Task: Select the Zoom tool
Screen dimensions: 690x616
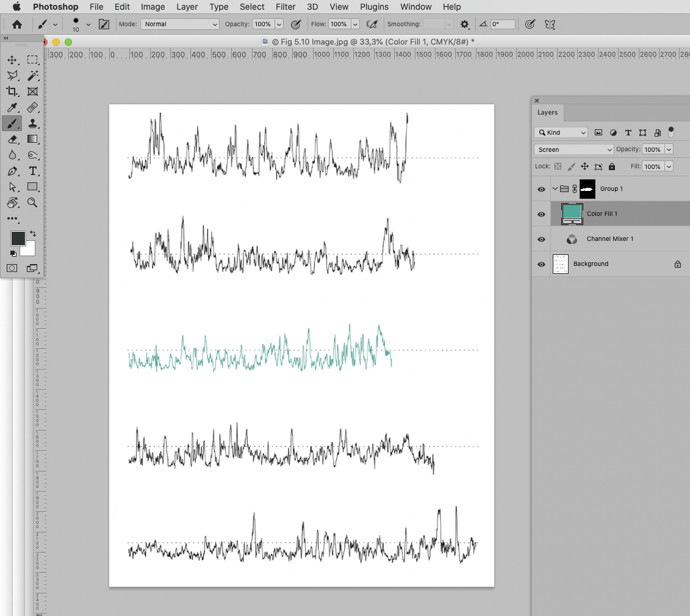Action: [33, 203]
